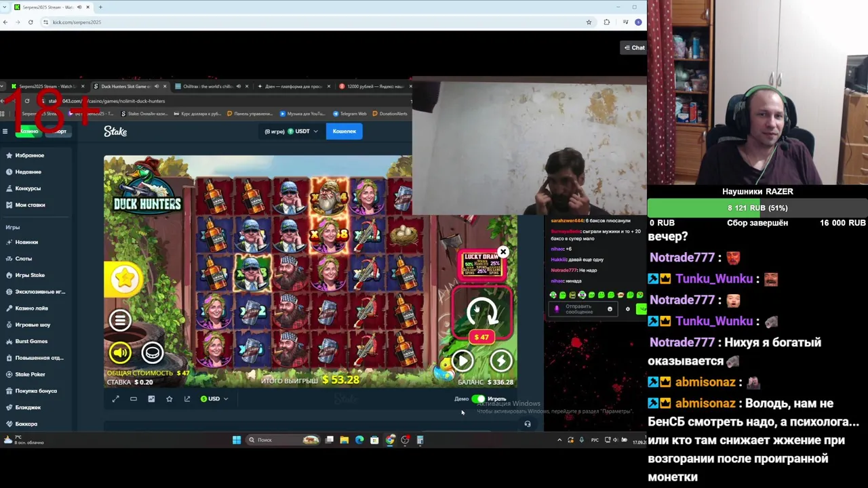
Task: Close the Lucky Draw popup
Action: tap(503, 252)
